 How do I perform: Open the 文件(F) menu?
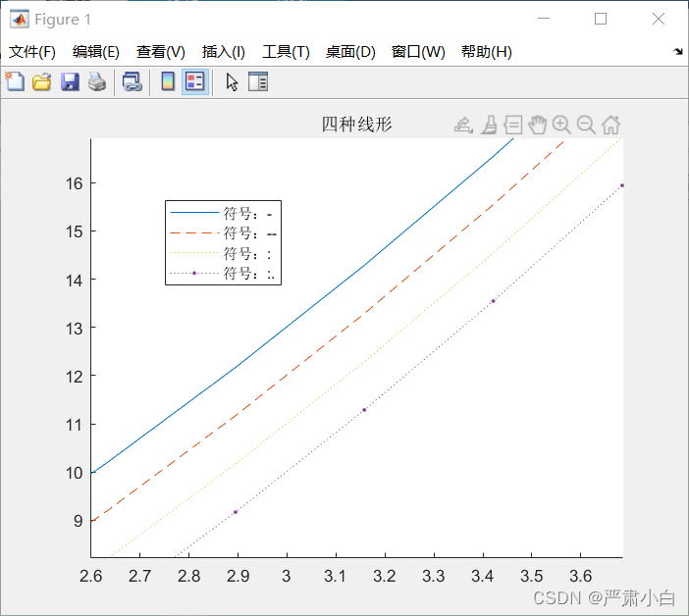click(32, 52)
